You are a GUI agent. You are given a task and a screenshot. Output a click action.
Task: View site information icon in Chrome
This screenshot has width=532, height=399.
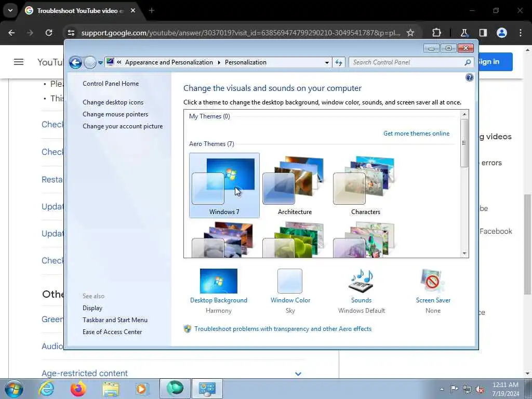[x=71, y=33]
